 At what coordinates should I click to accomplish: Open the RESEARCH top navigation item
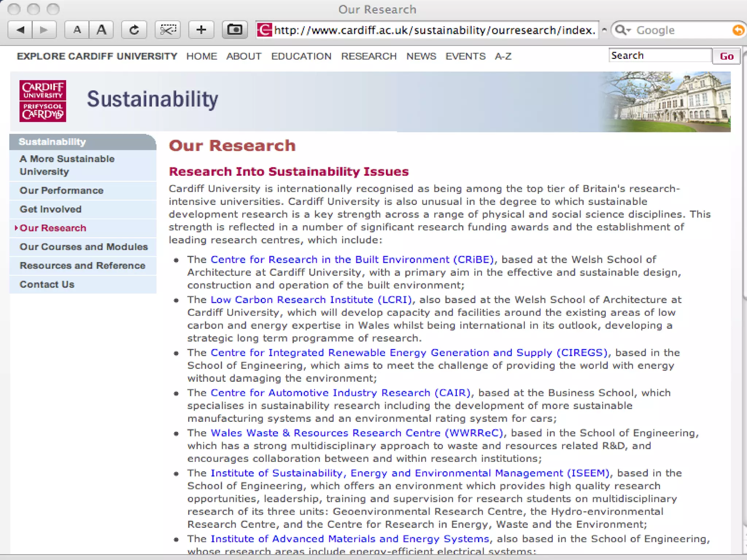tap(369, 56)
